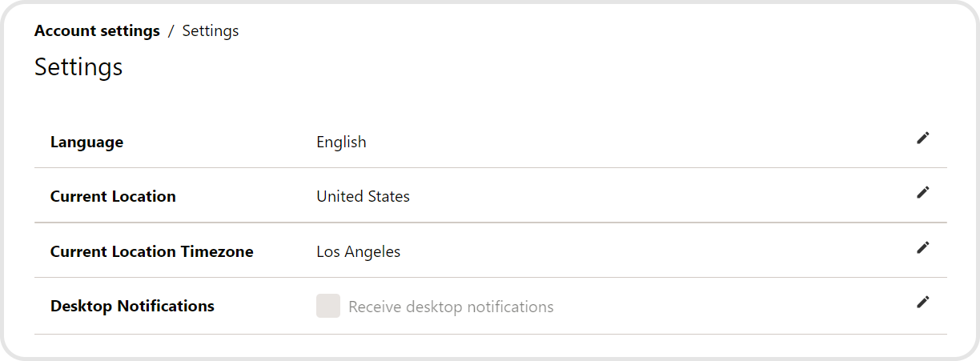
Task: Click the Settings page heading
Action: pyautogui.click(x=78, y=66)
